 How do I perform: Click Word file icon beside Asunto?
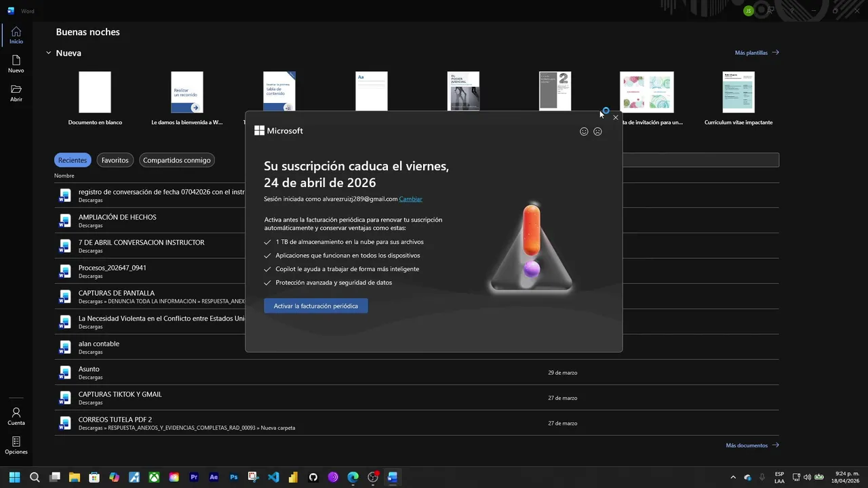[65, 372]
